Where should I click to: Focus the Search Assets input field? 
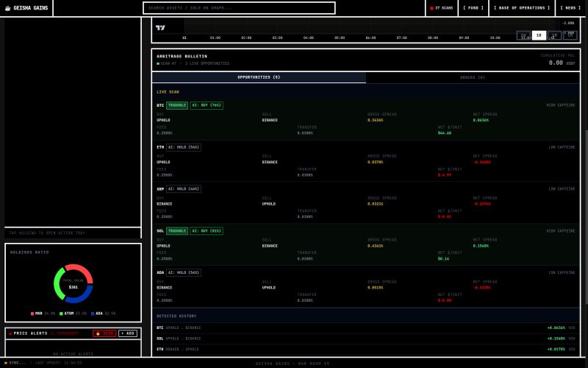click(x=239, y=8)
